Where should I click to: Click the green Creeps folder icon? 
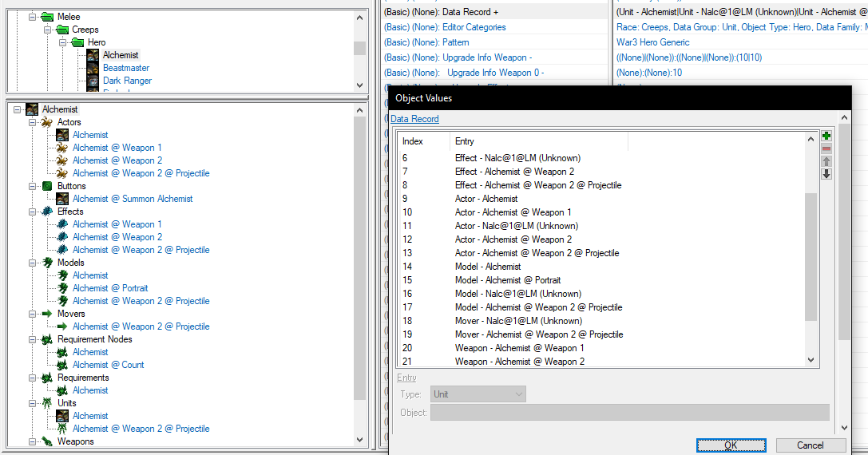pyautogui.click(x=62, y=30)
